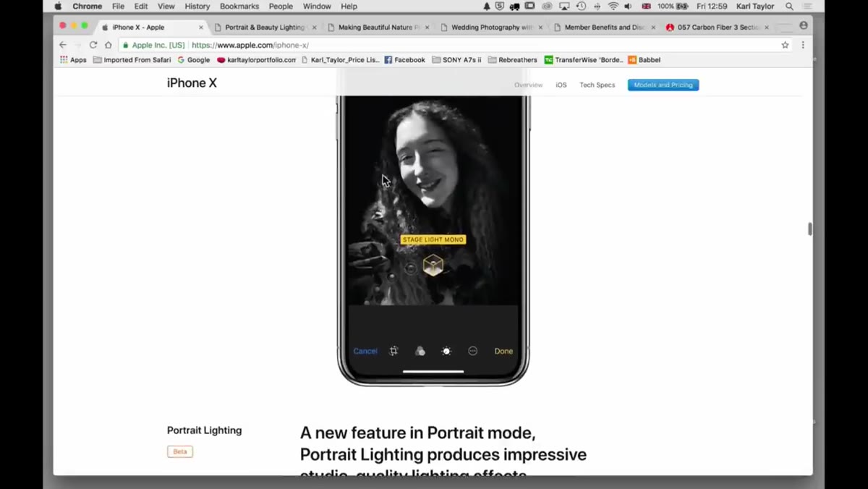Open the Chrome home page icon
This screenshot has height=489, width=868.
pos(109,45)
